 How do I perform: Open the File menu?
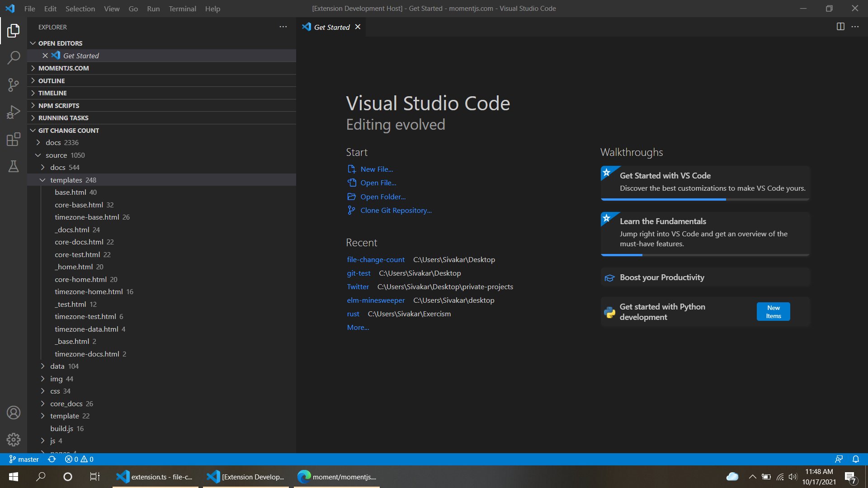tap(30, 9)
